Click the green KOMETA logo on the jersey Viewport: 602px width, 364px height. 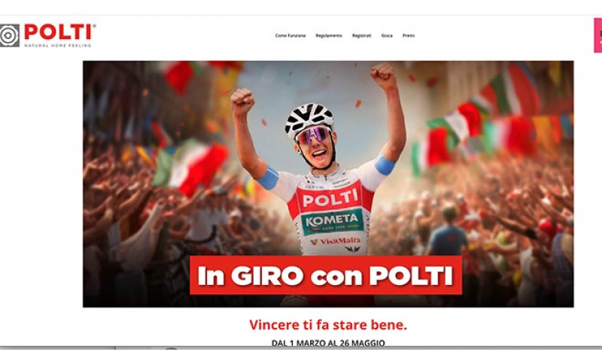pyautogui.click(x=332, y=221)
